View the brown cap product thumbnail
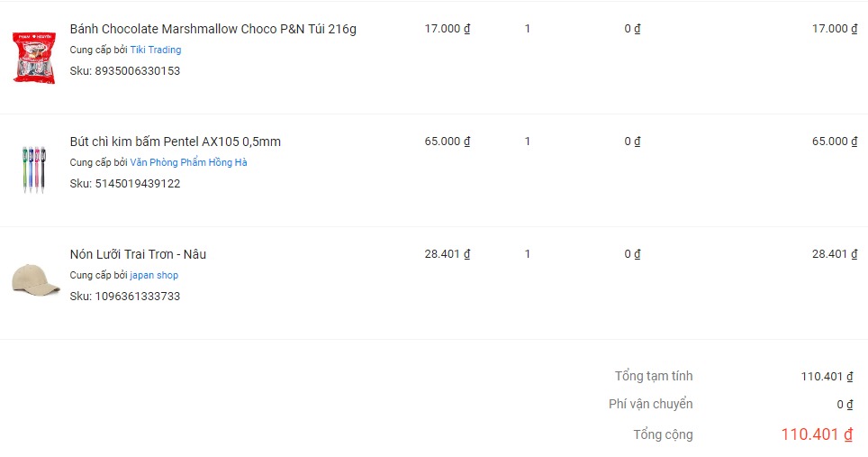 point(35,279)
